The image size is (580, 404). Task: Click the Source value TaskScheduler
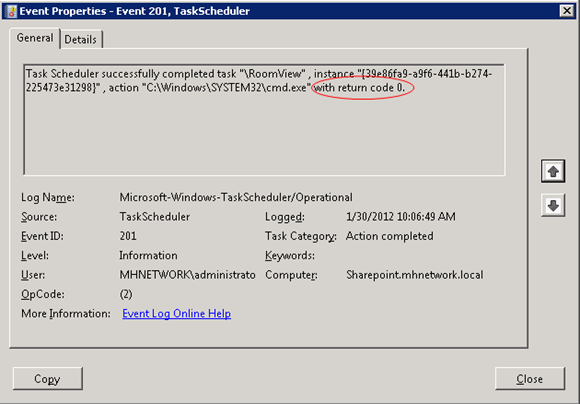coord(155,217)
